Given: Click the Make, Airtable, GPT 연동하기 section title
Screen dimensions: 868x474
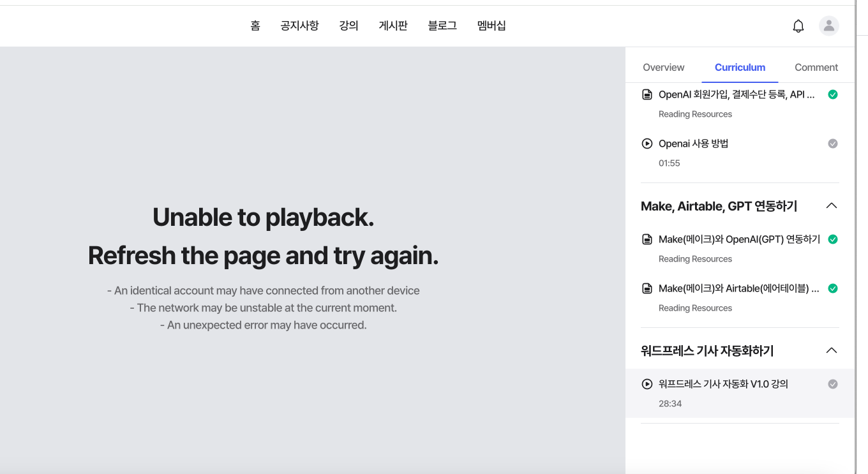Looking at the screenshot, I should [x=719, y=206].
